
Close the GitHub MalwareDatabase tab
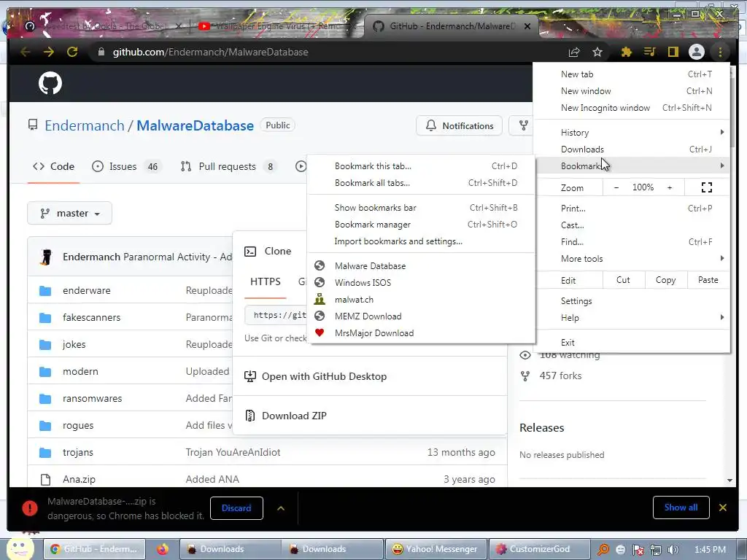[x=527, y=26]
